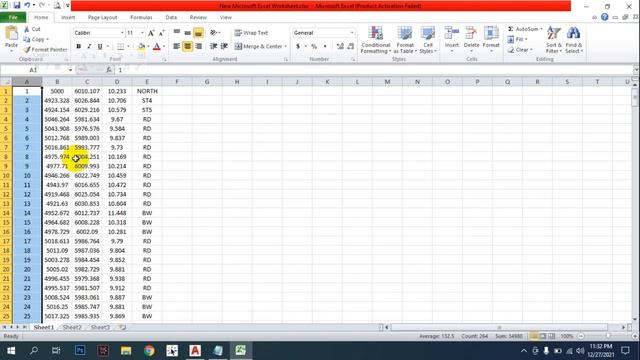Viewport: 640px width, 360px height.
Task: Toggle Center horizontal alignment
Action: click(187, 46)
